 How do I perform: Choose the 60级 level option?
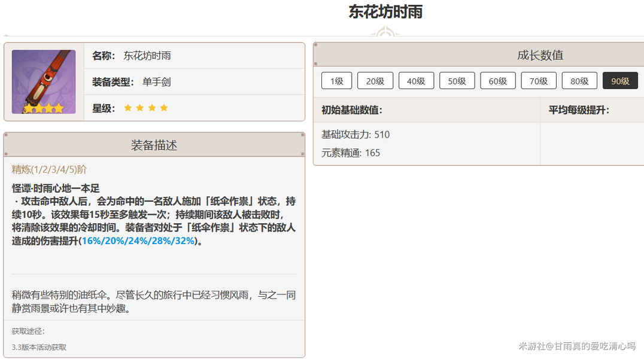(x=497, y=81)
